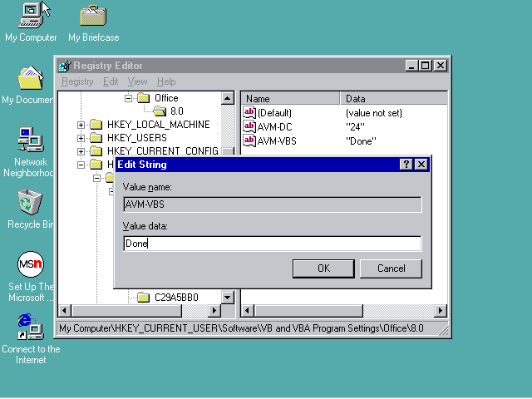Click the C29A5BB0 folder icon
532x399 pixels.
[x=144, y=298]
